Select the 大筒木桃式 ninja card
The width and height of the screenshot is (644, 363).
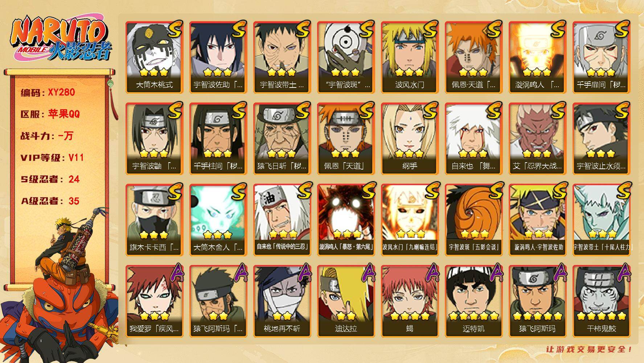pyautogui.click(x=155, y=57)
